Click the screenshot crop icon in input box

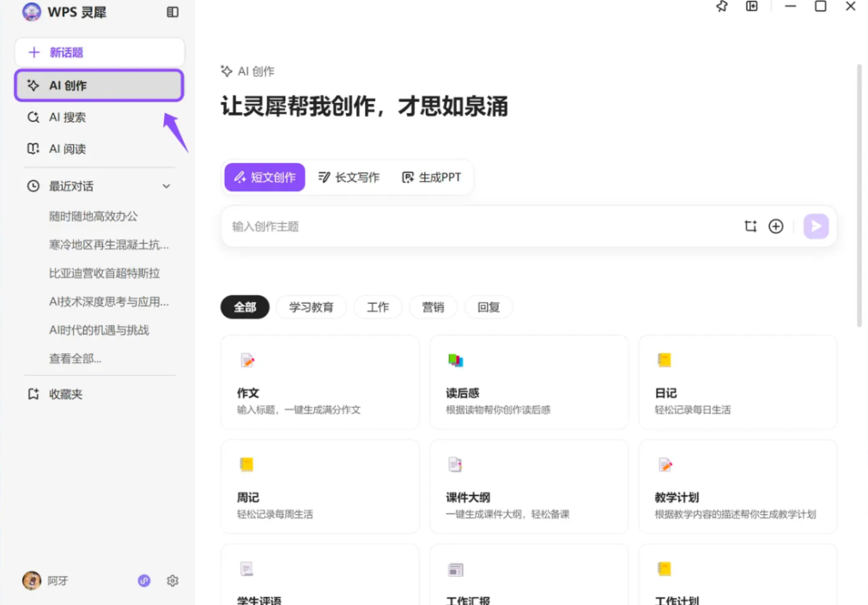pos(750,227)
